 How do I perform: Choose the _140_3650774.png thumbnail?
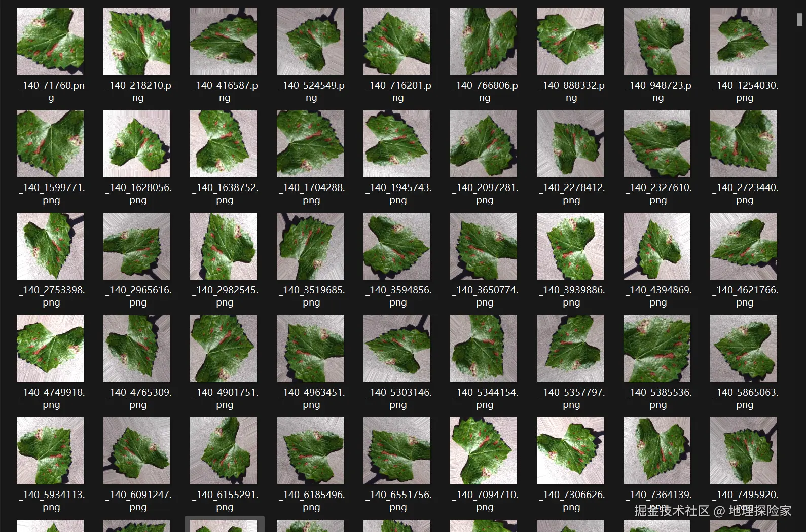[484, 246]
